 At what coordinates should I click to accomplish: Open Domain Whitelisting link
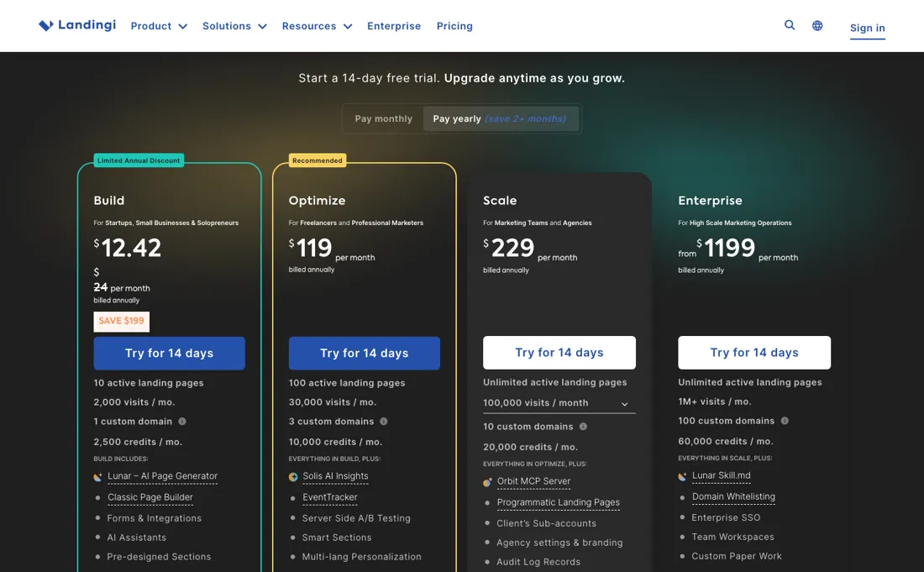tap(733, 496)
